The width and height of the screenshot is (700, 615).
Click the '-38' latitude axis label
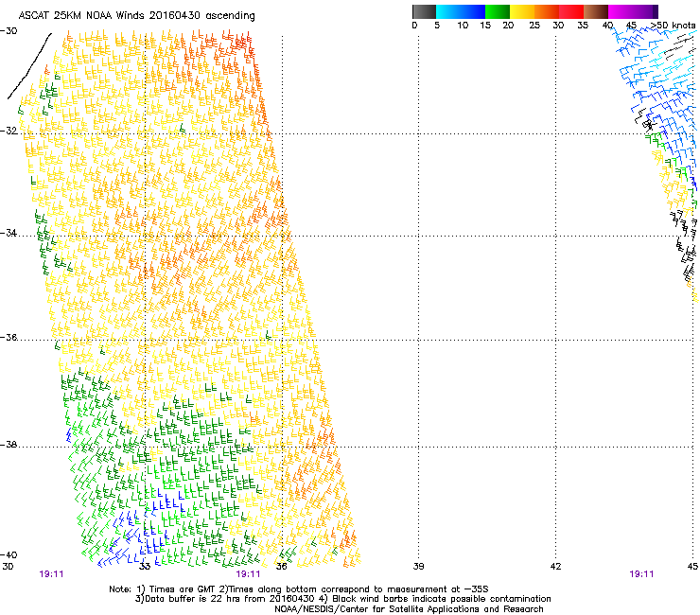pos(9,445)
